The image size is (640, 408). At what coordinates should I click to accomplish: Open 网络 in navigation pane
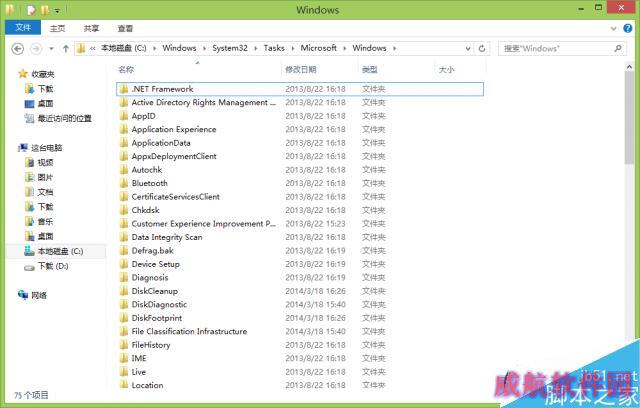coord(39,295)
